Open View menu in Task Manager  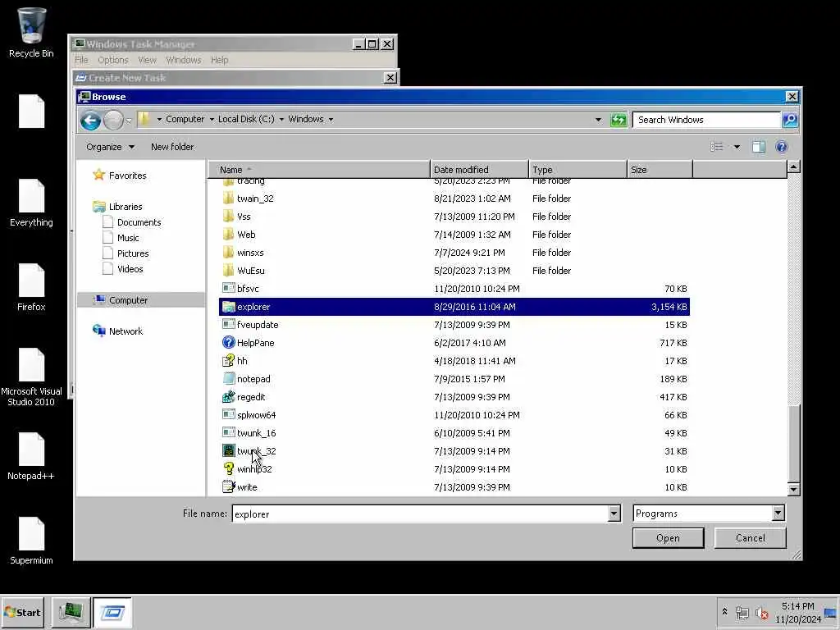[x=147, y=60]
